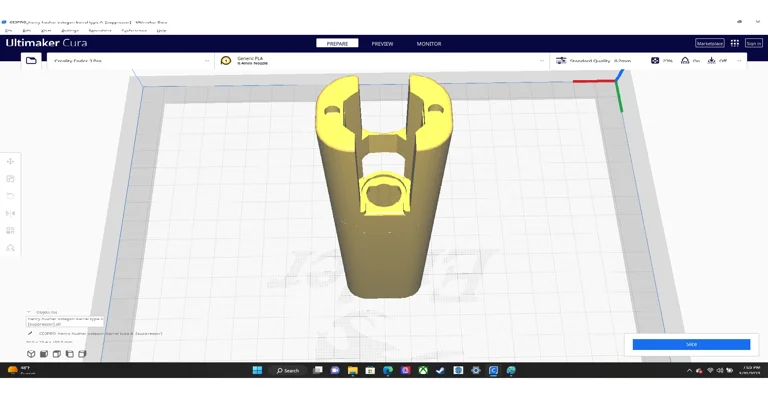Click the Sign in button
This screenshot has width=768, height=396.
coord(753,43)
